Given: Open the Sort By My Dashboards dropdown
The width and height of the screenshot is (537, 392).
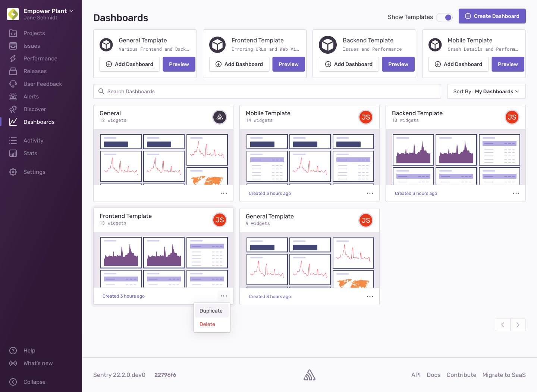Looking at the screenshot, I should click(x=486, y=91).
